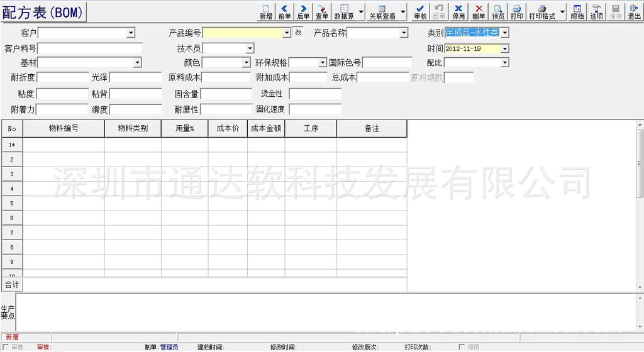
Task: Click the 成本金额 column header
Action: click(x=266, y=128)
